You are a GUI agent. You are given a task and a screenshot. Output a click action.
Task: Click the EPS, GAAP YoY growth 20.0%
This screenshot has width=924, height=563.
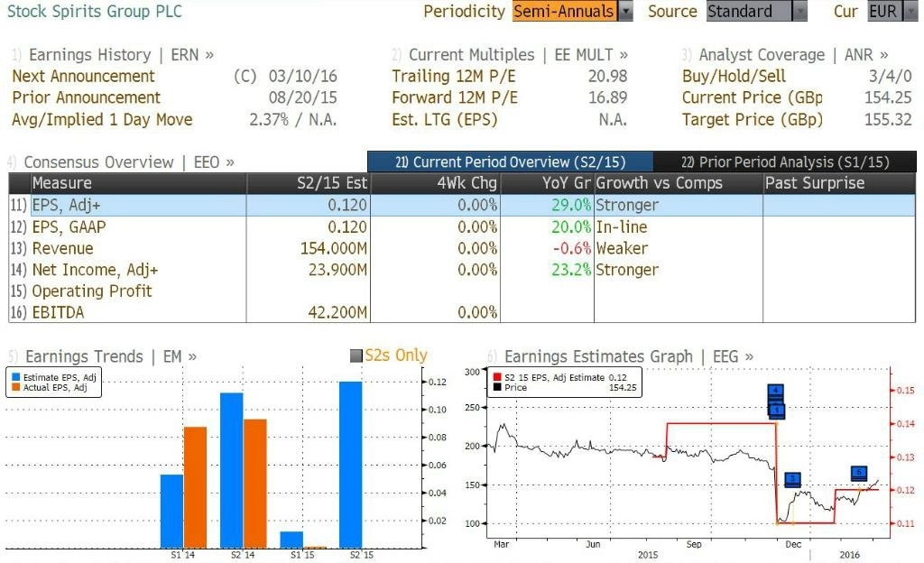point(571,226)
